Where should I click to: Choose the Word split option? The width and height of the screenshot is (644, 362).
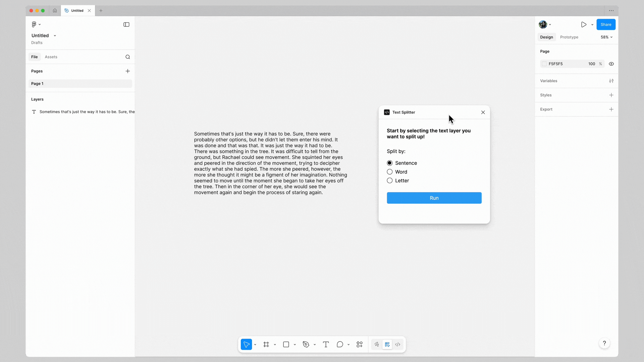390,172
